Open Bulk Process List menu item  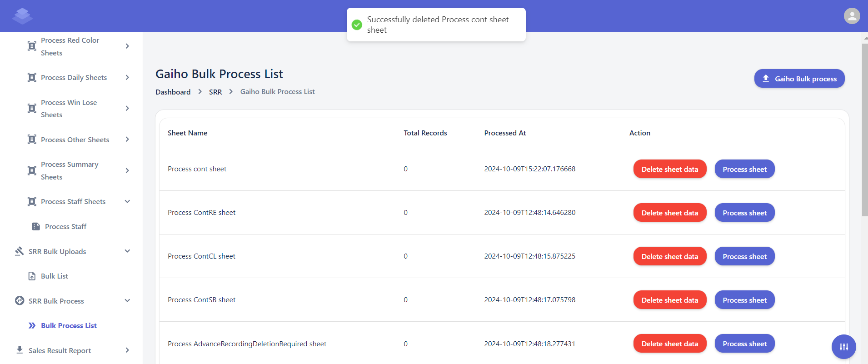(69, 325)
